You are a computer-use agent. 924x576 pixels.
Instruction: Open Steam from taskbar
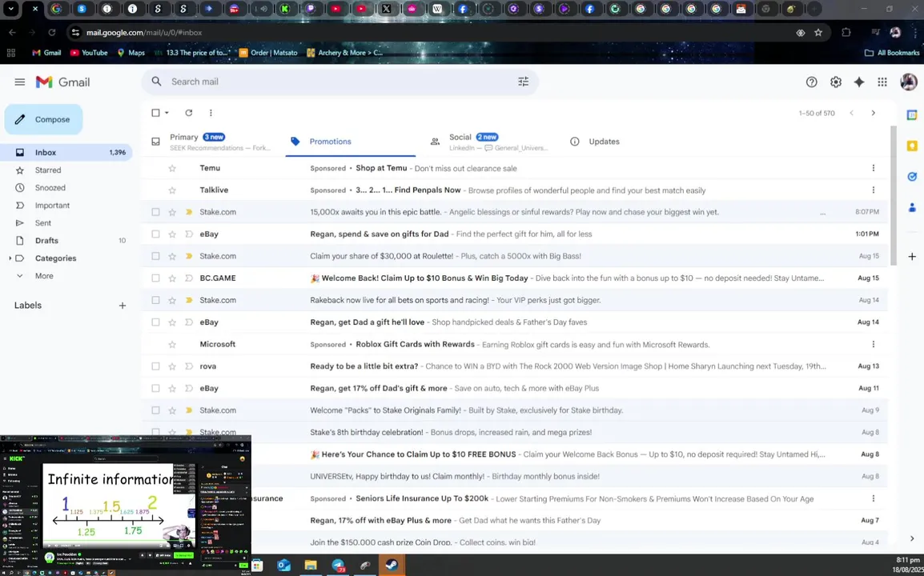click(392, 566)
